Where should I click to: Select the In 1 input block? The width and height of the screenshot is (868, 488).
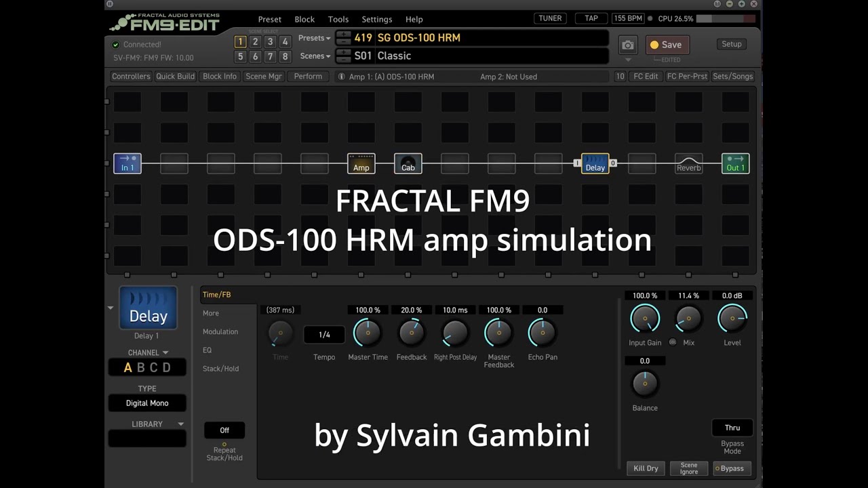click(127, 163)
